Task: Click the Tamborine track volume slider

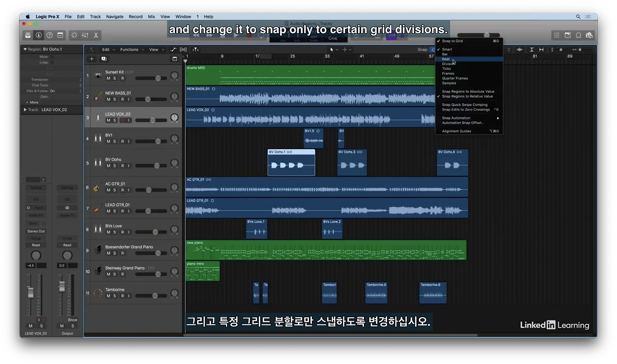Action: click(151, 296)
